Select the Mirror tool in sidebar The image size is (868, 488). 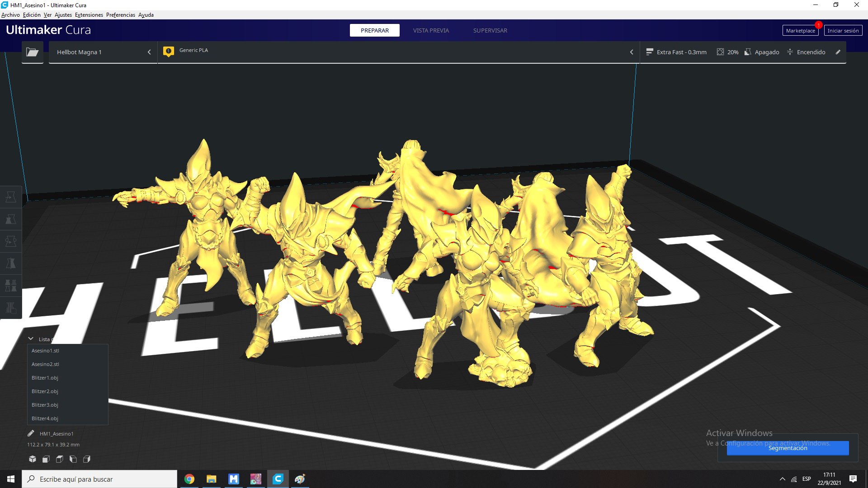(11, 263)
